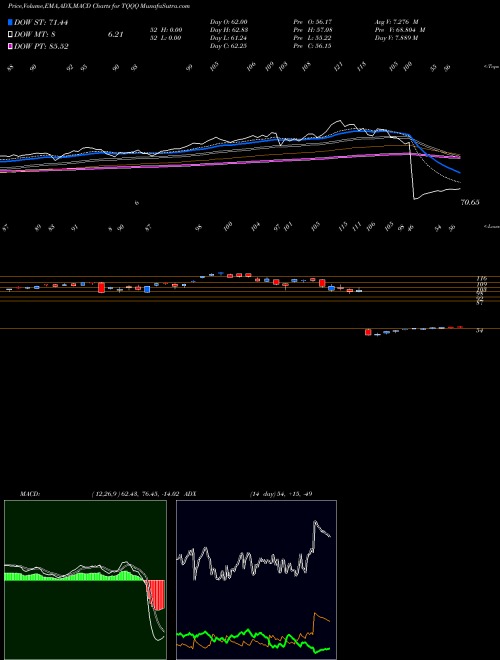The height and width of the screenshot is (660, 500).
Task: Click the 'Pre C' previous close value
Action: (x=314, y=46)
